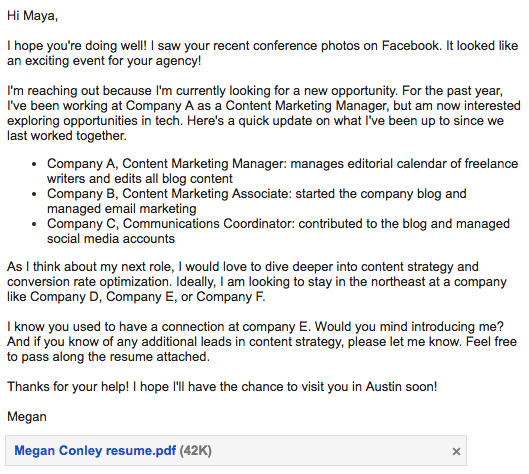Click 'Would you mind introducing me?' sentence
This screenshot has height=474, width=529.
[x=409, y=327]
